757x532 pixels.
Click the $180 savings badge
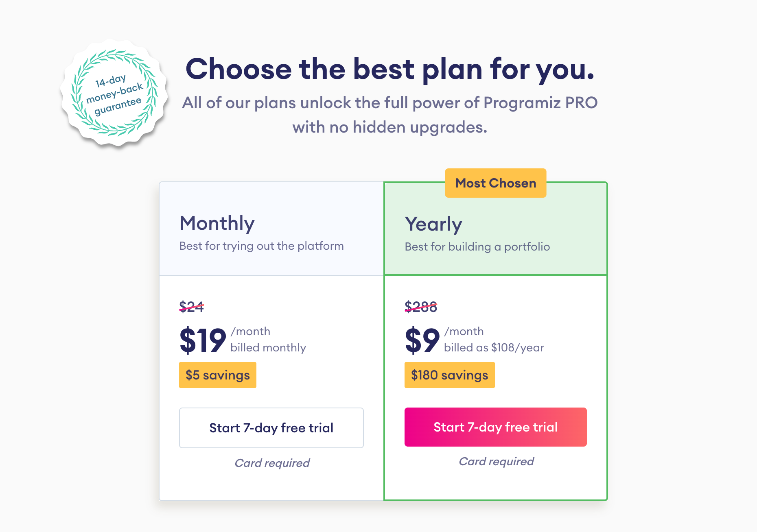tap(449, 375)
